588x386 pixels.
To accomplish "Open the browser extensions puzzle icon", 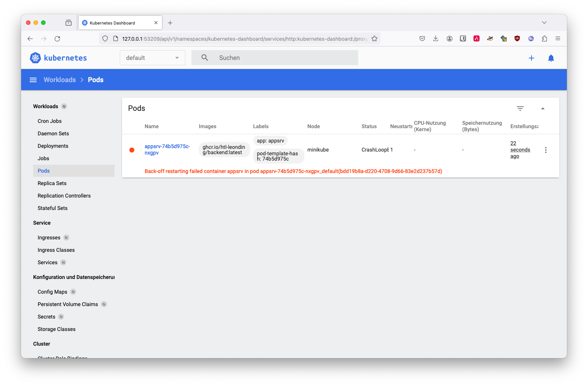I will tap(544, 38).
